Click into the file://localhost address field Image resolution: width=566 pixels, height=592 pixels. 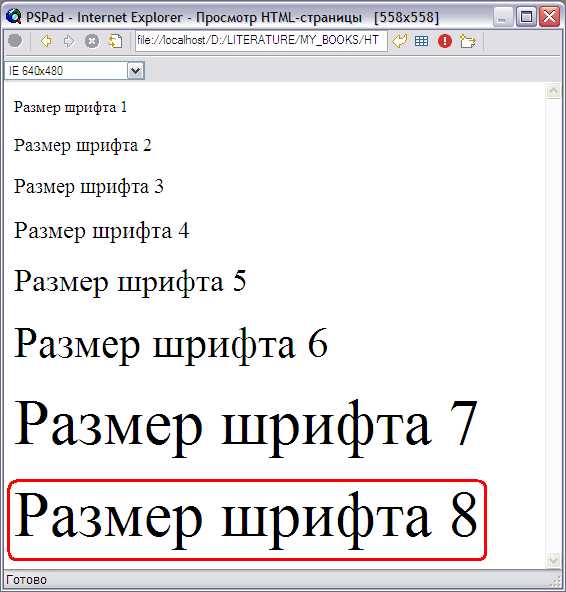[261, 40]
